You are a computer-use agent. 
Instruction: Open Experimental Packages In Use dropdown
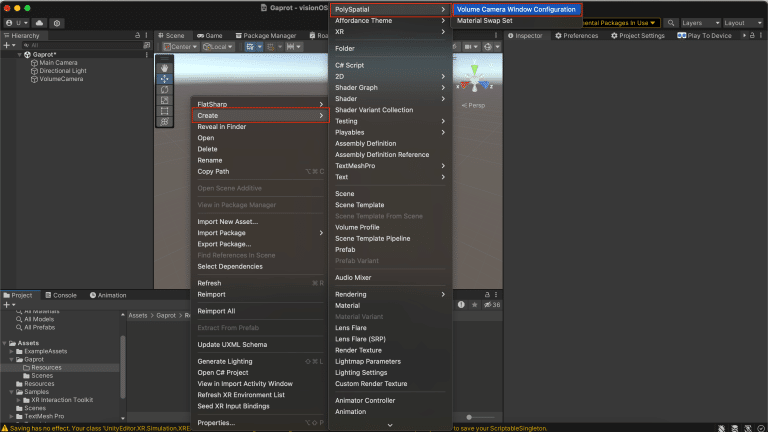tap(621, 23)
